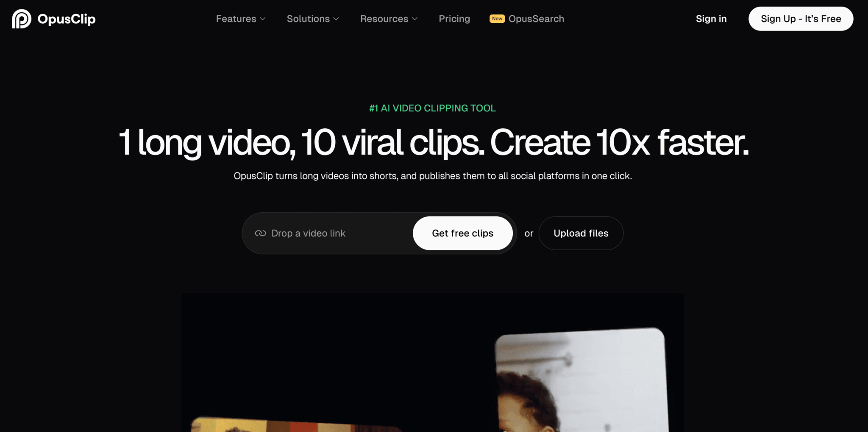Viewport: 868px width, 432px height.
Task: Open the Pricing page
Action: pos(454,19)
